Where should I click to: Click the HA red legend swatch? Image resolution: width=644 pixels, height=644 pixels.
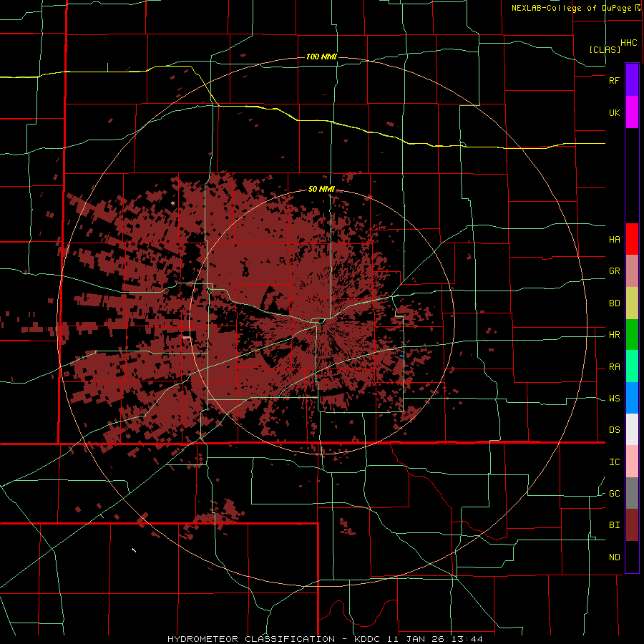click(x=632, y=239)
